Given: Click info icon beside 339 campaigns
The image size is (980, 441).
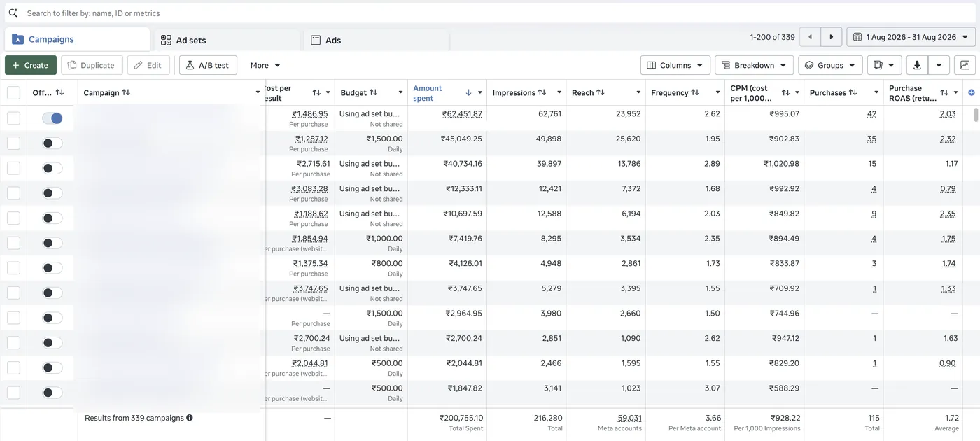Looking at the screenshot, I should point(190,418).
